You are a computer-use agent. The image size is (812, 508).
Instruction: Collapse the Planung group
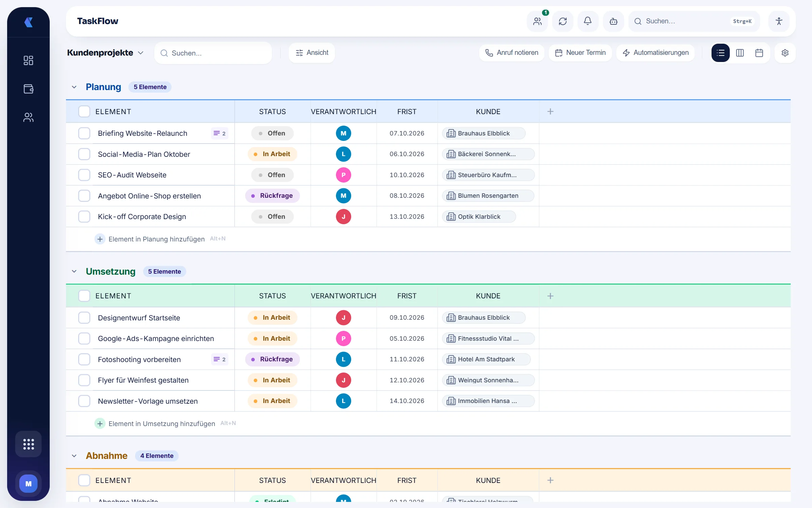[x=74, y=87]
